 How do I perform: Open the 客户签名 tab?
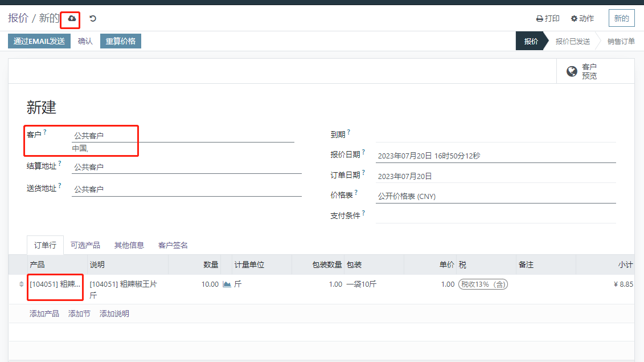(x=173, y=245)
